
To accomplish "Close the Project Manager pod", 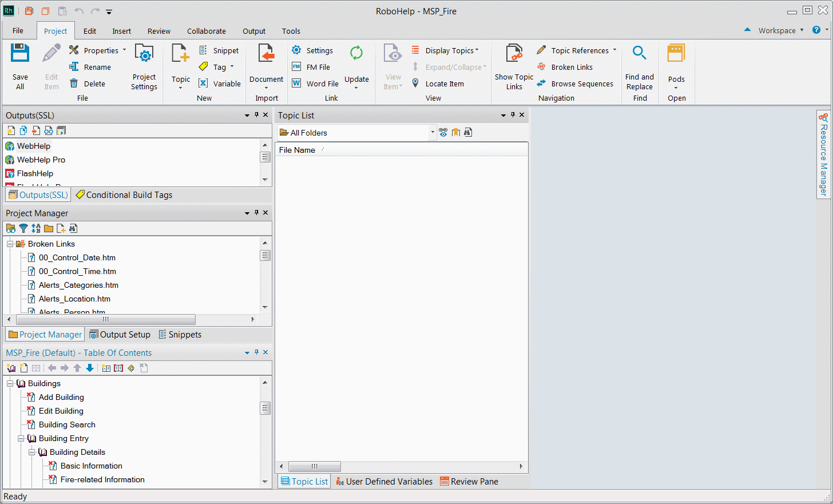I will click(x=265, y=212).
